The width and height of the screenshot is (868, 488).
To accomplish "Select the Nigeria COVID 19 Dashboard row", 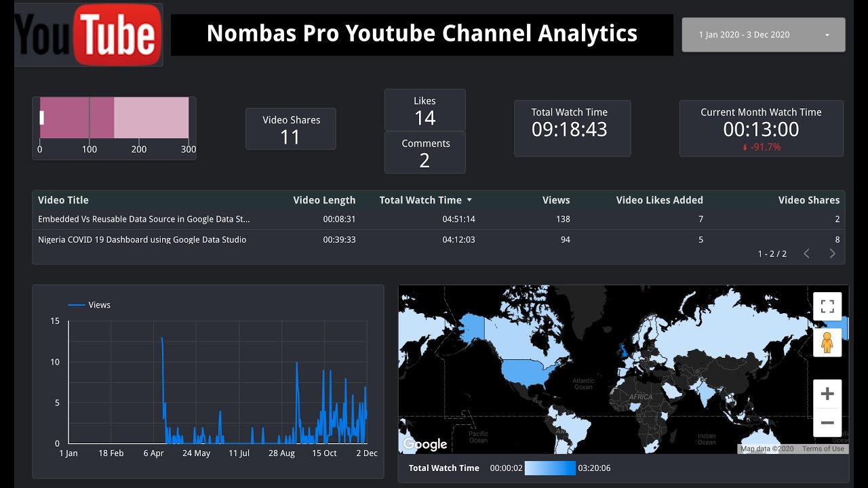I will pyautogui.click(x=439, y=239).
